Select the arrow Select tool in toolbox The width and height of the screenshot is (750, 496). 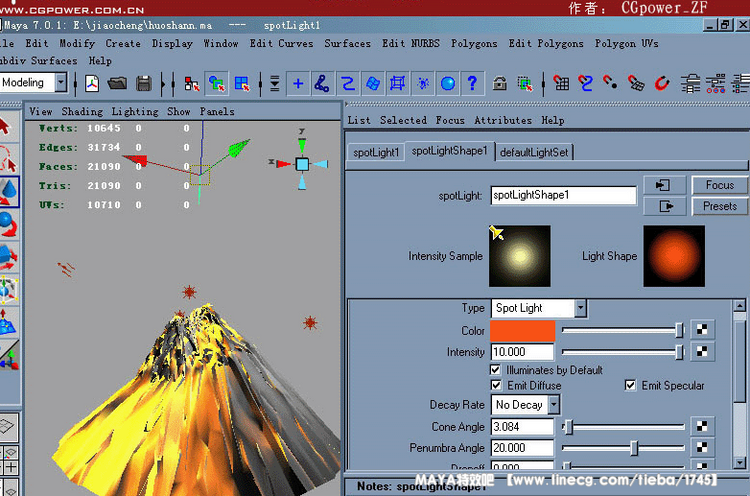(x=5, y=127)
